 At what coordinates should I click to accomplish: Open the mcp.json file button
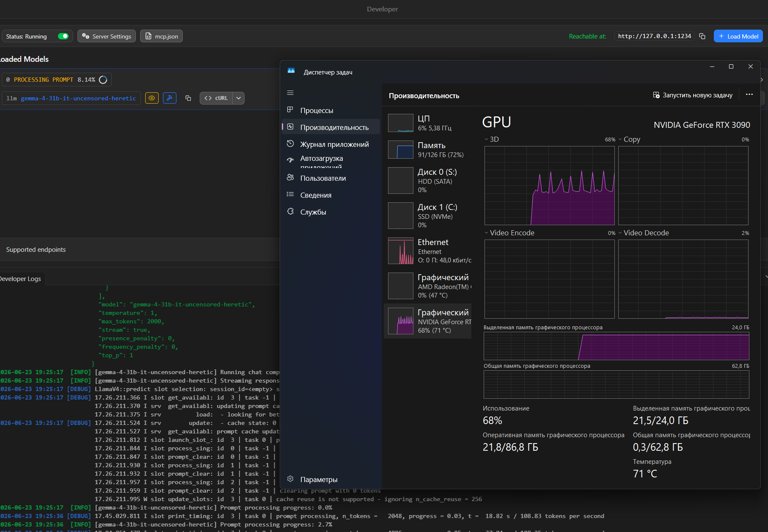click(x=162, y=36)
